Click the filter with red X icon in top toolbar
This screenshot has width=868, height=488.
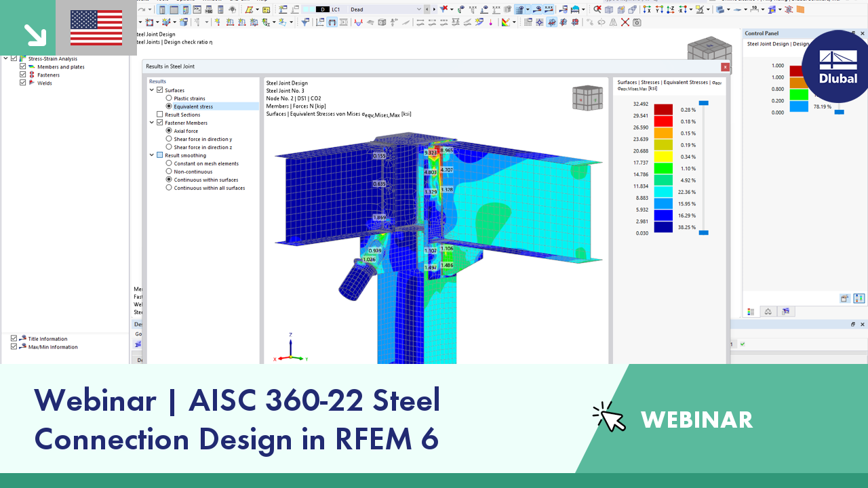[x=444, y=9]
